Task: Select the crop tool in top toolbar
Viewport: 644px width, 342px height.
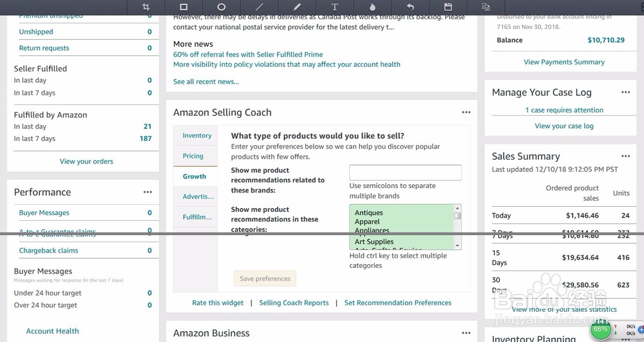Action: (146, 7)
